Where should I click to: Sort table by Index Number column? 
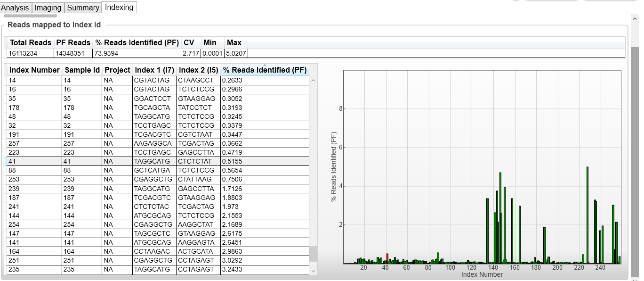[34, 70]
